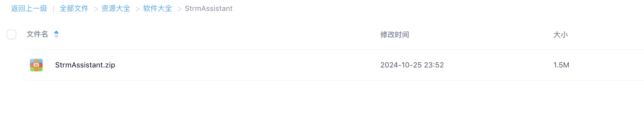Click the ascending sort arrow beside 文件名

tap(56, 32)
